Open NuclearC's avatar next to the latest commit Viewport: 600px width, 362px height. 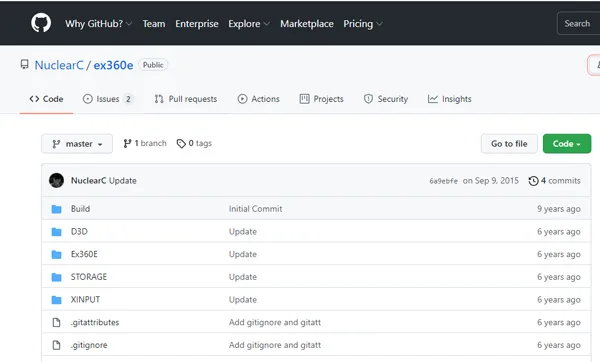(x=56, y=180)
